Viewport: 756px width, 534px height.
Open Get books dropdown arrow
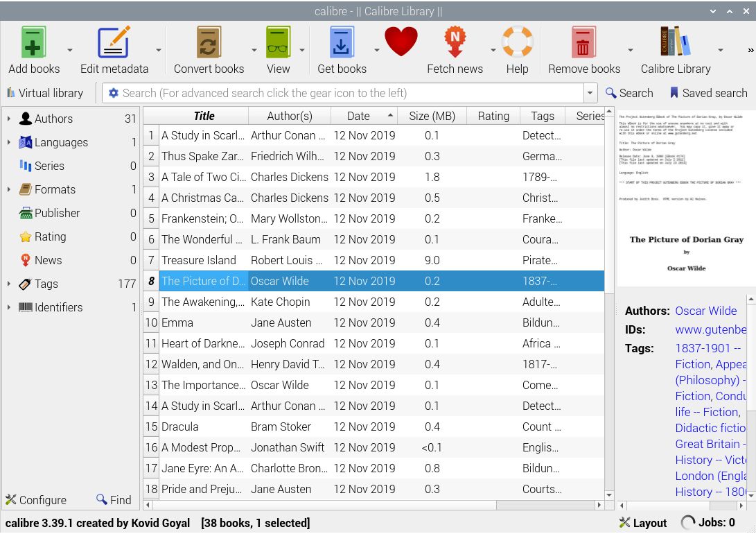click(x=376, y=50)
